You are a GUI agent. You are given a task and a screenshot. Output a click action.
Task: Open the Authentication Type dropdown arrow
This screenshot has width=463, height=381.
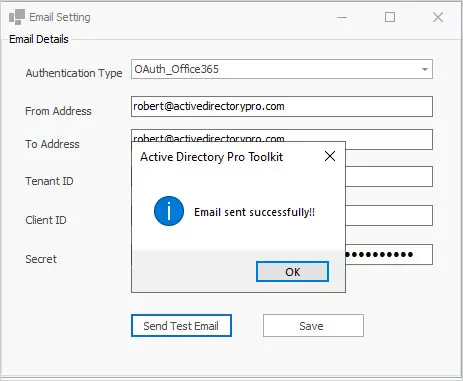click(x=425, y=69)
